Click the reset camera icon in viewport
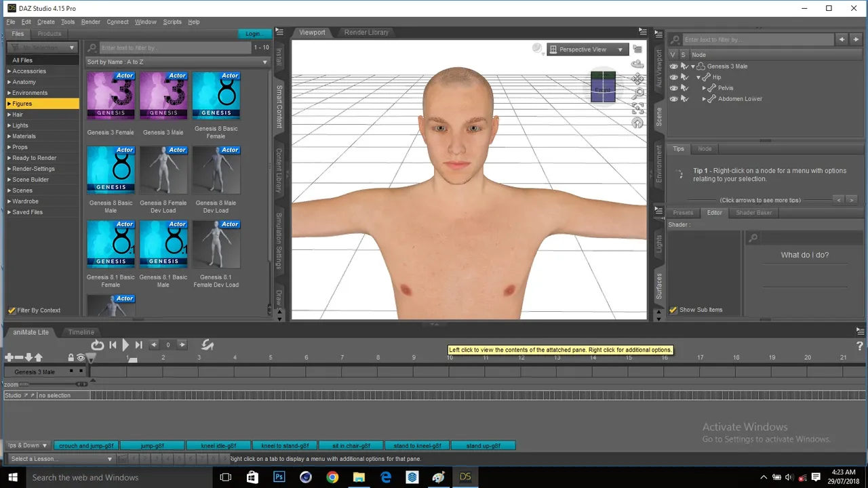868x488 pixels. coord(637,123)
